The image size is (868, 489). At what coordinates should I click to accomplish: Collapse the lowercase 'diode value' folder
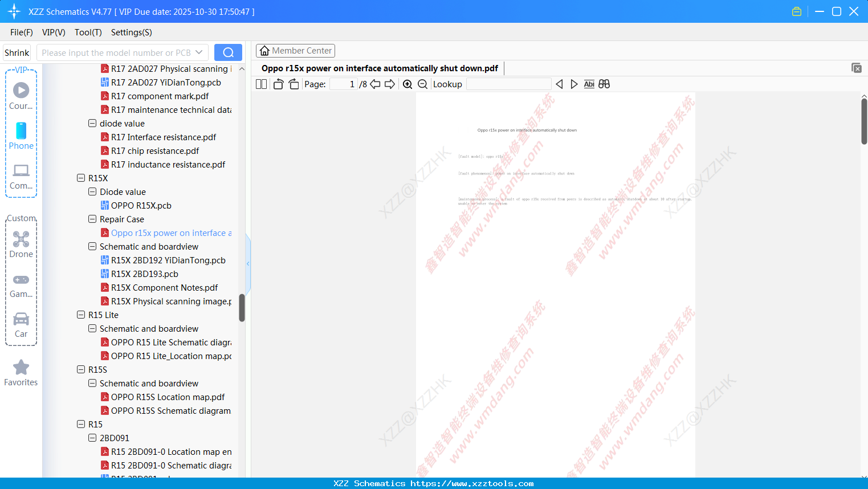tap(92, 123)
